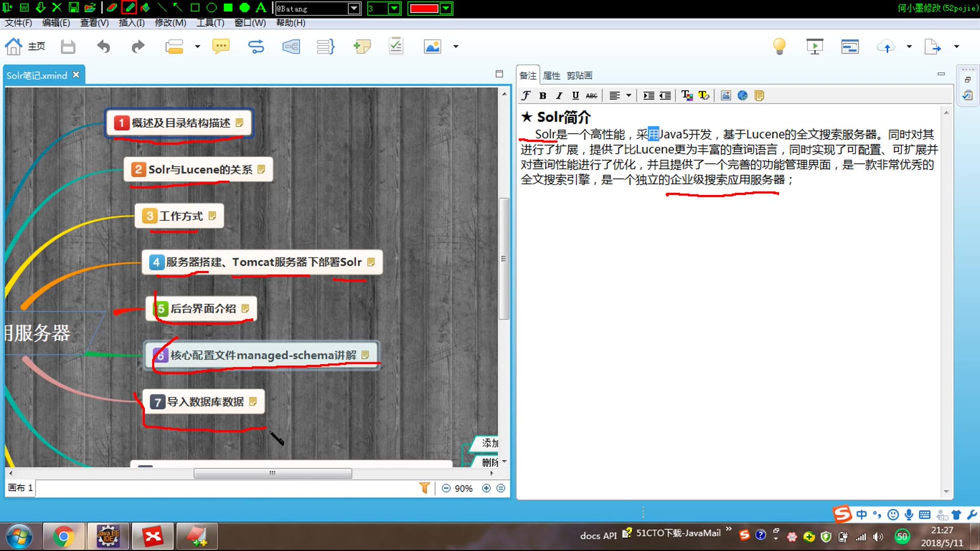This screenshot has height=551, width=980.
Task: Select the arrow drawing tool
Action: 178,8
